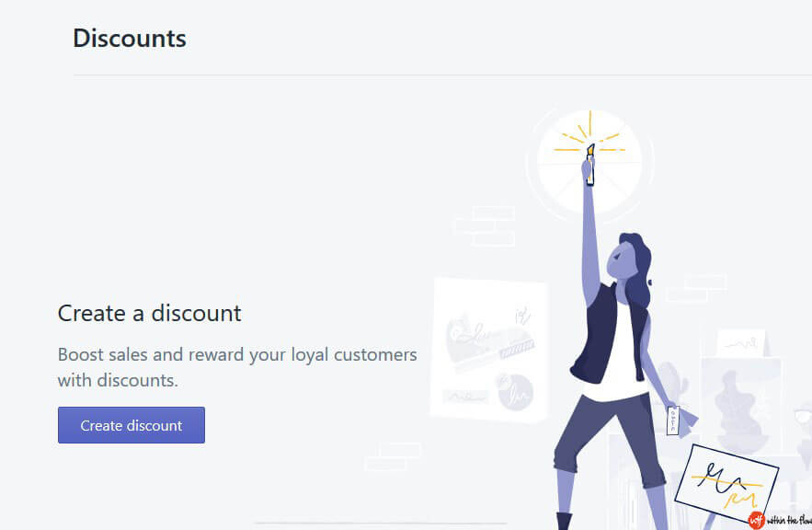
Task: Click the text about rewarding loyal customers
Action: [x=236, y=364]
